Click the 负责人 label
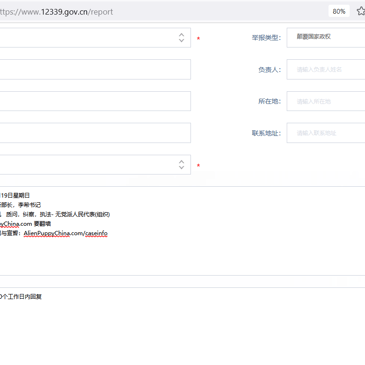This screenshot has height=365, width=365. (x=270, y=70)
